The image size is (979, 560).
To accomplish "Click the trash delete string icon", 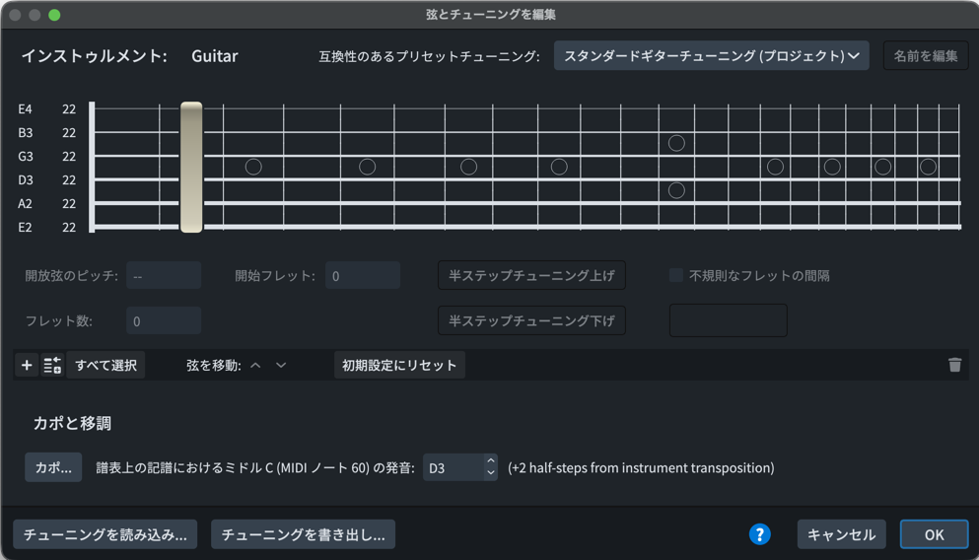I will [954, 365].
